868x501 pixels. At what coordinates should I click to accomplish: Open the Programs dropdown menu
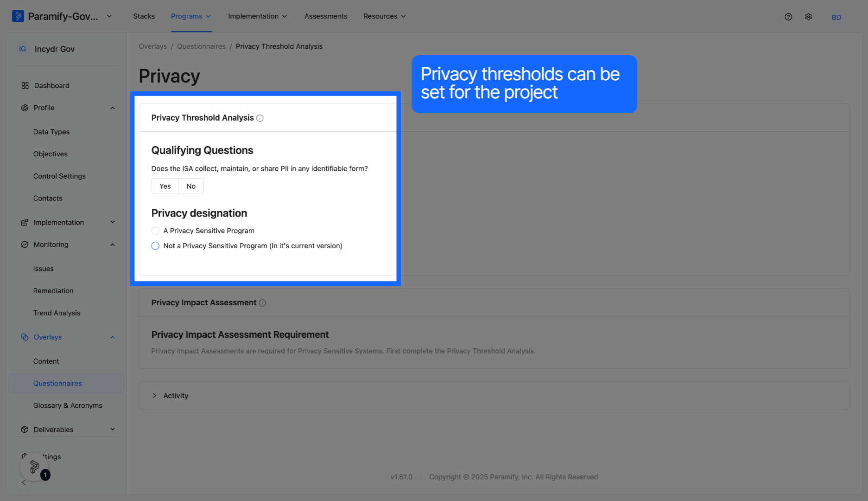pyautogui.click(x=191, y=16)
